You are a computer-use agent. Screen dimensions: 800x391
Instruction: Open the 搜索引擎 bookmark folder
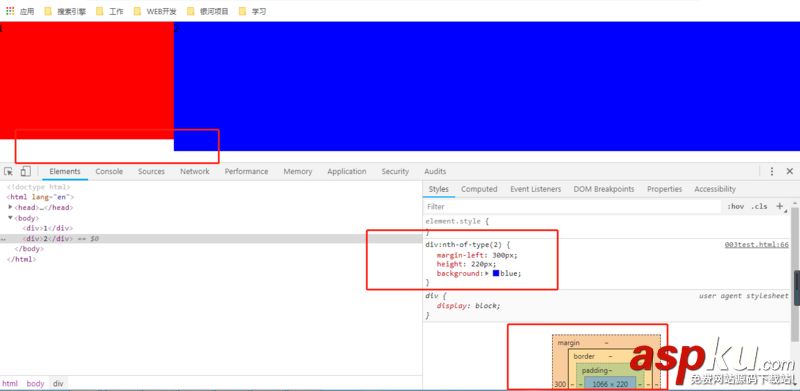coord(65,11)
